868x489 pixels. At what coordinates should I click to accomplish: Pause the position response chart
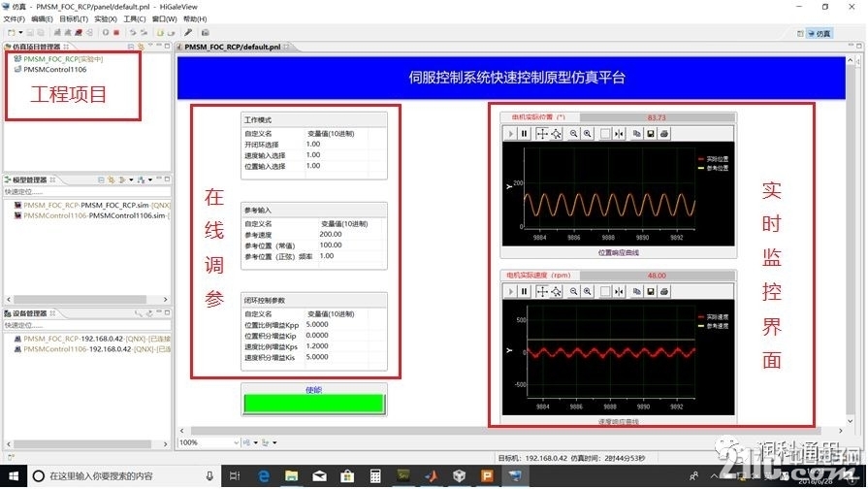[524, 134]
